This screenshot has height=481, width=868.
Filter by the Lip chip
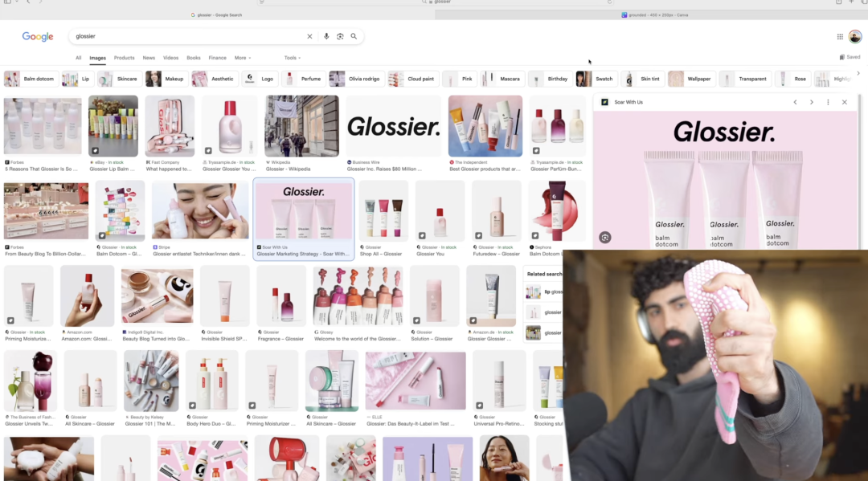(x=77, y=79)
